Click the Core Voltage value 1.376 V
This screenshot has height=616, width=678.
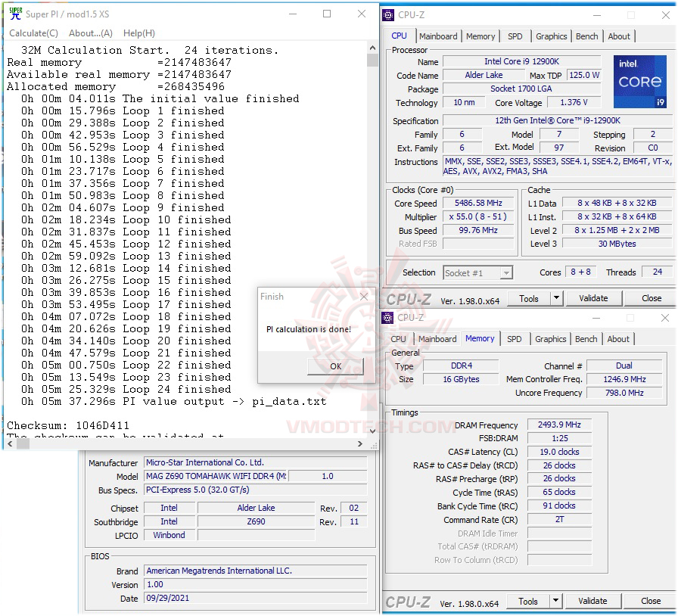[574, 102]
